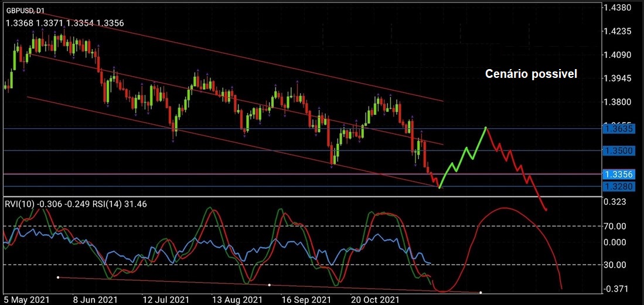Image resolution: width=644 pixels, height=305 pixels.
Task: Click the 12 Jul 2021 date label
Action: pyautogui.click(x=165, y=299)
